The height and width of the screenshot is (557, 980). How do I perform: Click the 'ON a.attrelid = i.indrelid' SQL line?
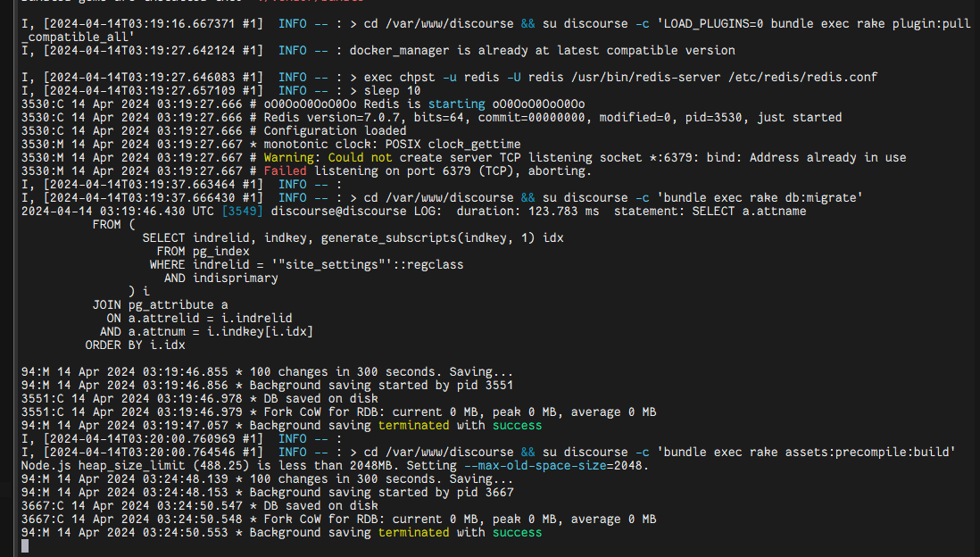199,319
